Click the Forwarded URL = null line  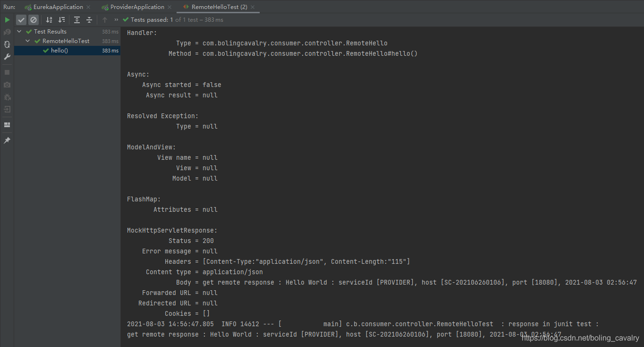tap(180, 293)
